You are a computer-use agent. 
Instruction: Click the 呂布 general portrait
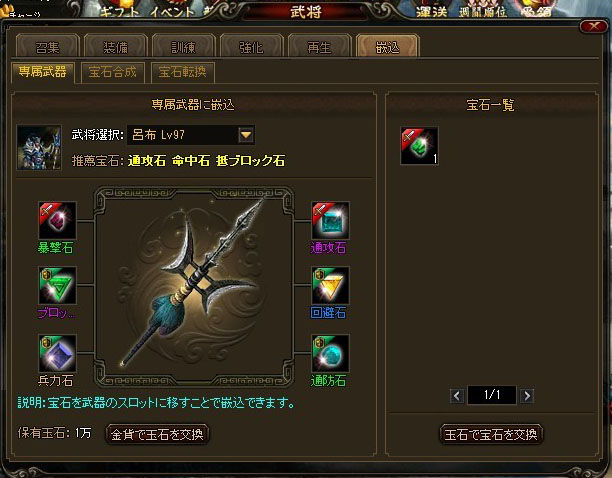[39, 147]
